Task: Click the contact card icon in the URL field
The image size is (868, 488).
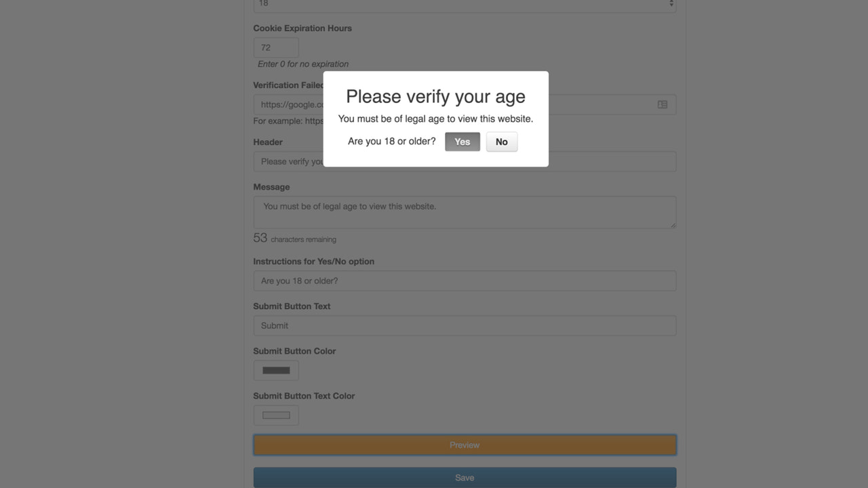Action: (x=662, y=104)
